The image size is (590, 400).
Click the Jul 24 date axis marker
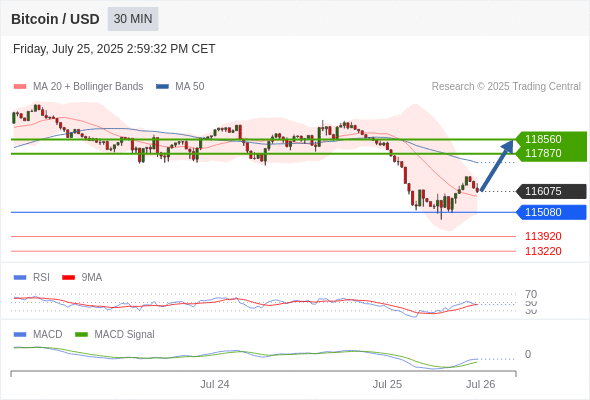point(214,384)
